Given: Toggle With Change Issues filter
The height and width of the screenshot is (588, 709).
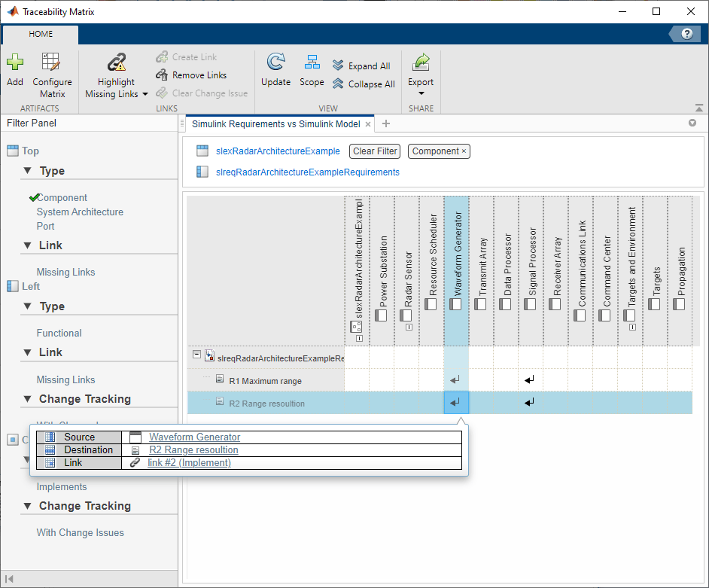Looking at the screenshot, I should pyautogui.click(x=80, y=533).
